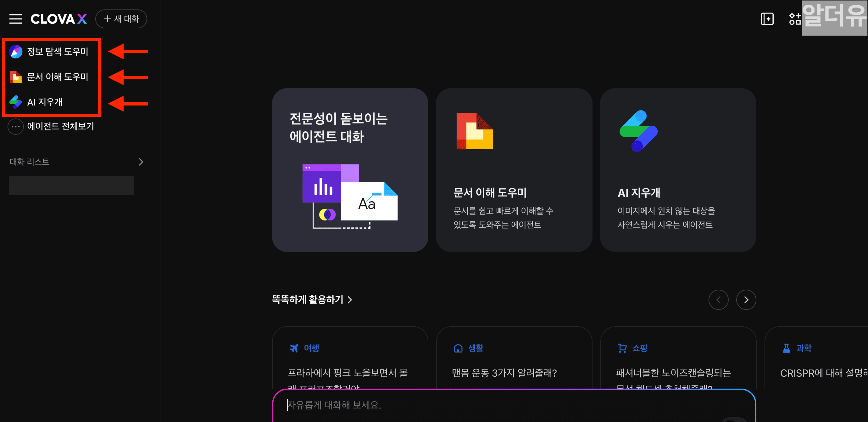Start a new chat with 새 대화
868x422 pixels.
[121, 19]
